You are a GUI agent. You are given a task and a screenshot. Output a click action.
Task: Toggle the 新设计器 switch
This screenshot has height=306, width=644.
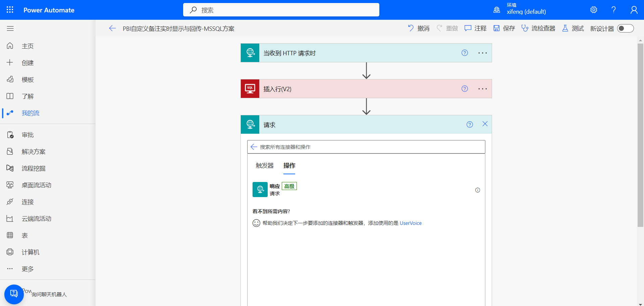point(626,28)
